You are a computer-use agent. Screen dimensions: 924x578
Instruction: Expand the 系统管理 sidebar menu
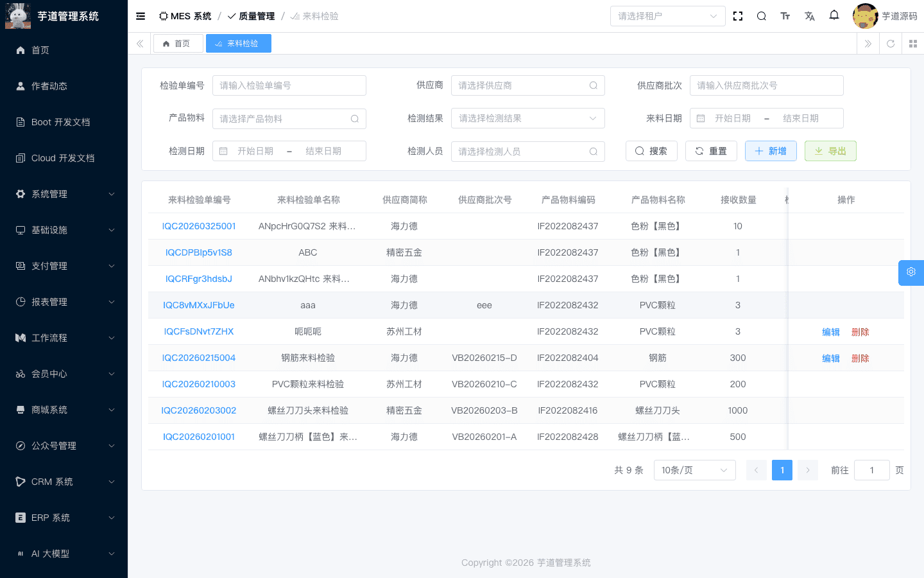pos(64,193)
